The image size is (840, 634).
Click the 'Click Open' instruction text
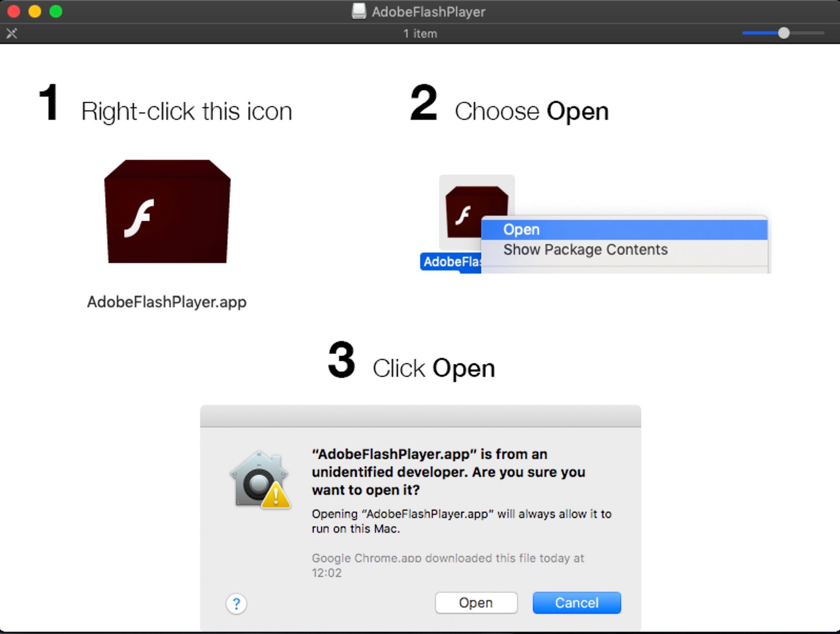(433, 368)
